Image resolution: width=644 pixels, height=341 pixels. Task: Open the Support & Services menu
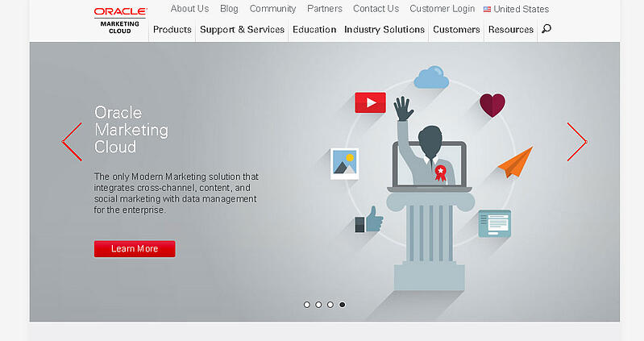pos(243,30)
